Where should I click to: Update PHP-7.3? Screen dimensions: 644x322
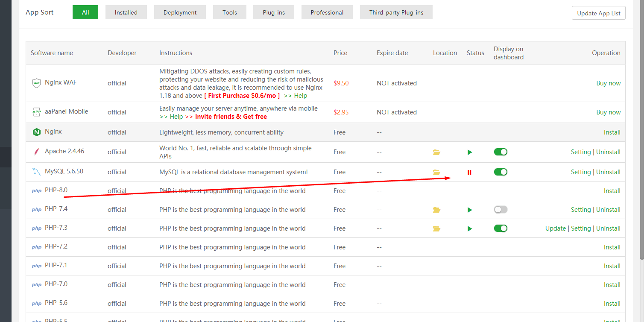pos(556,228)
